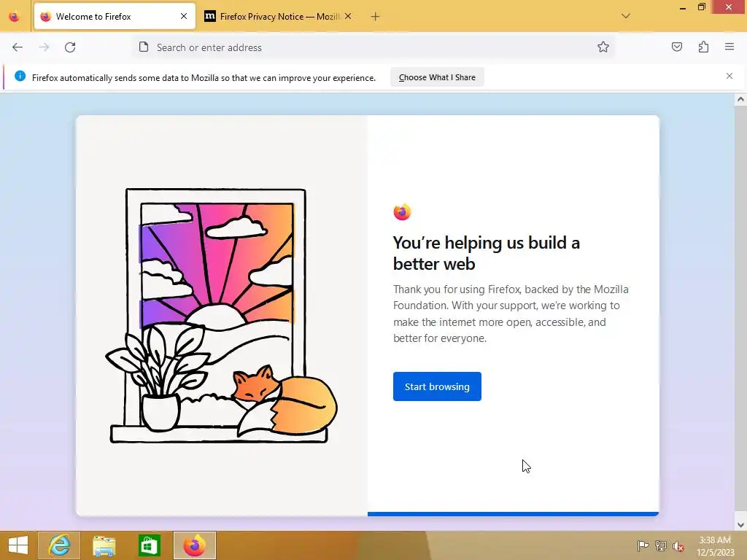Open a new tab with plus button
Image resolution: width=747 pixels, height=560 pixels.
(376, 17)
